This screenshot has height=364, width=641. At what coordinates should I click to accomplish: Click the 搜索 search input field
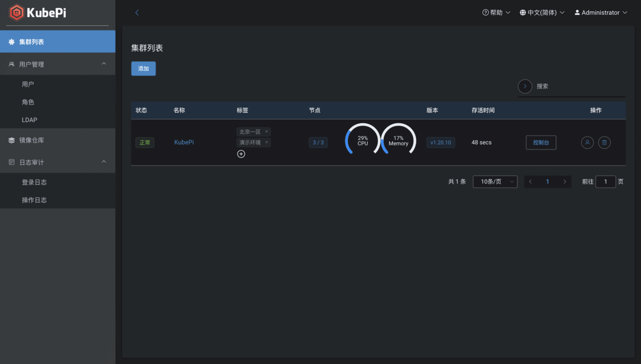(x=580, y=86)
